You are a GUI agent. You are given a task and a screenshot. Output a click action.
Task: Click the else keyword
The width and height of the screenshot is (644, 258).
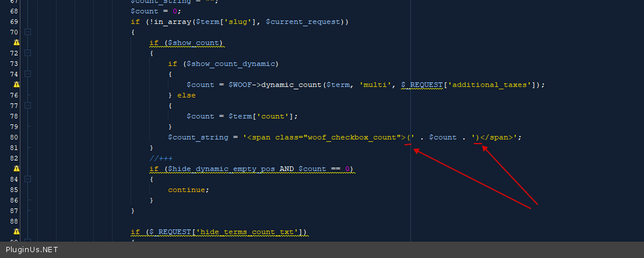tap(186, 95)
